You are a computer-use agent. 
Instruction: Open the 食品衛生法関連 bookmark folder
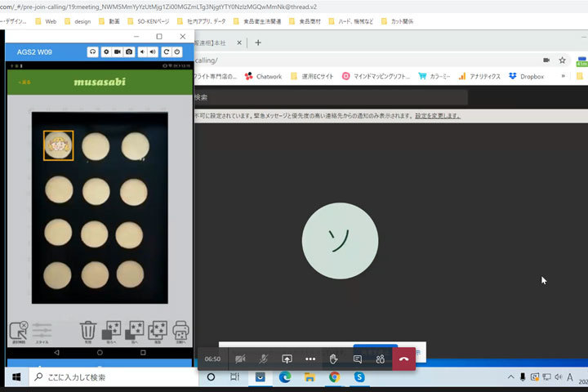tap(257, 22)
